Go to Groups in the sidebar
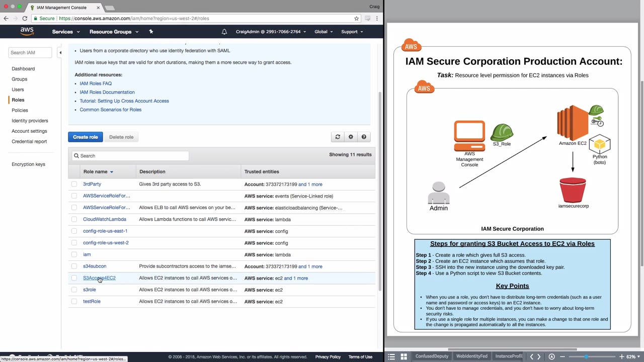 coord(20,79)
